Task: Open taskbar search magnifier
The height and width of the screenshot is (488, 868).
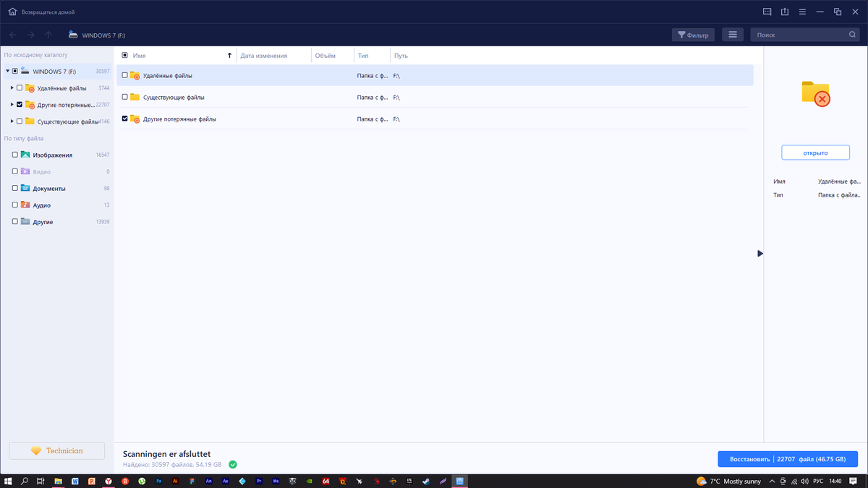Action: 25,481
